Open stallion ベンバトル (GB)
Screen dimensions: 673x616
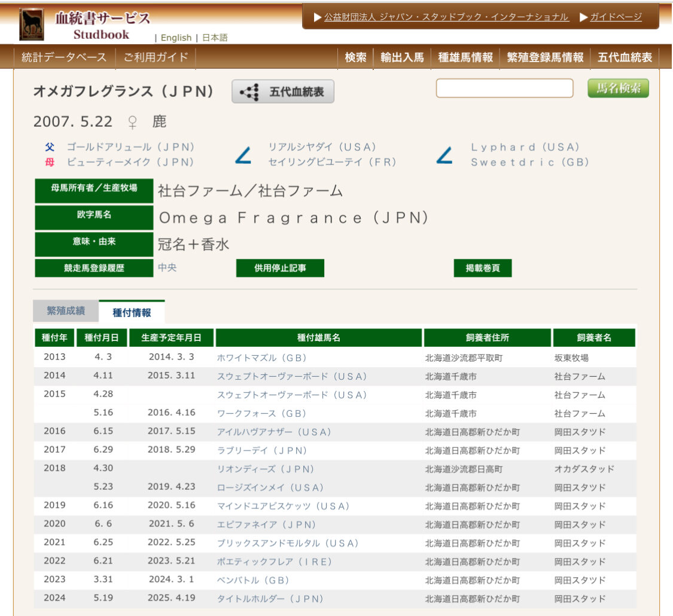coord(253,580)
